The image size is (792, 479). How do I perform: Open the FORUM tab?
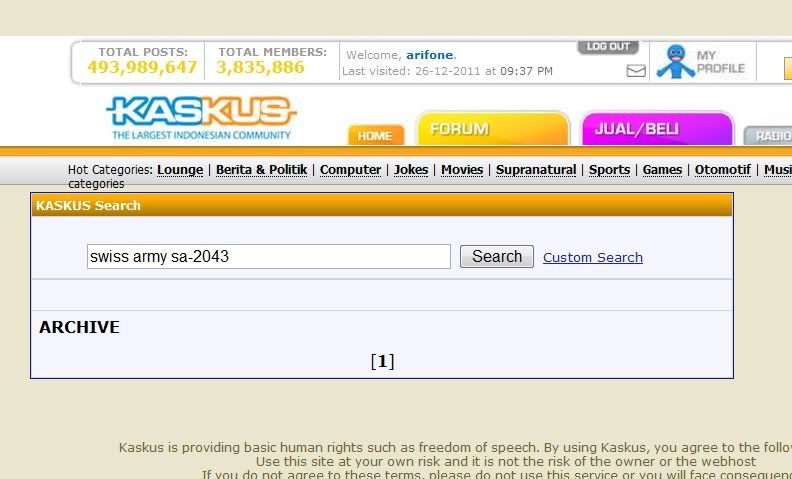click(x=493, y=129)
